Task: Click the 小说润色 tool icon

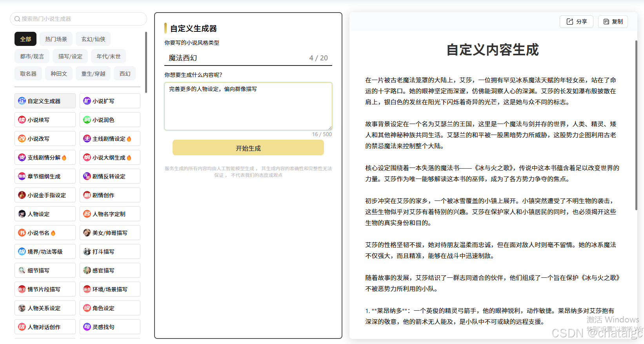Action: tap(87, 120)
